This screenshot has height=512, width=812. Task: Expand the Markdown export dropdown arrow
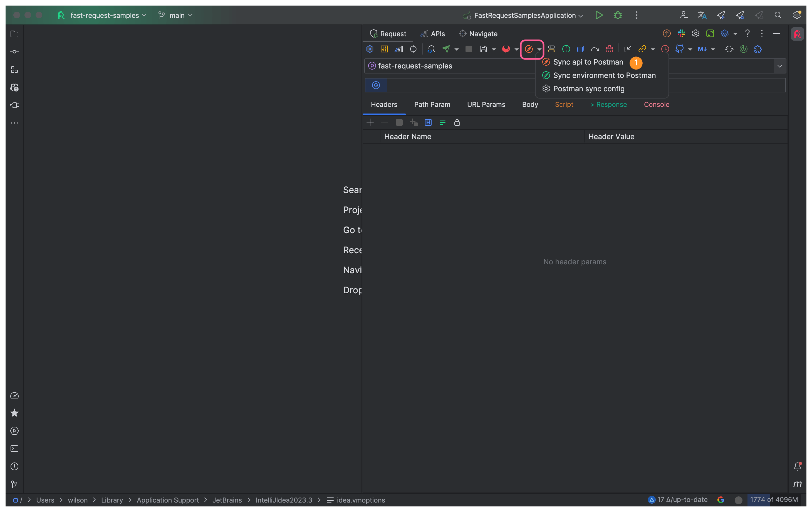713,50
